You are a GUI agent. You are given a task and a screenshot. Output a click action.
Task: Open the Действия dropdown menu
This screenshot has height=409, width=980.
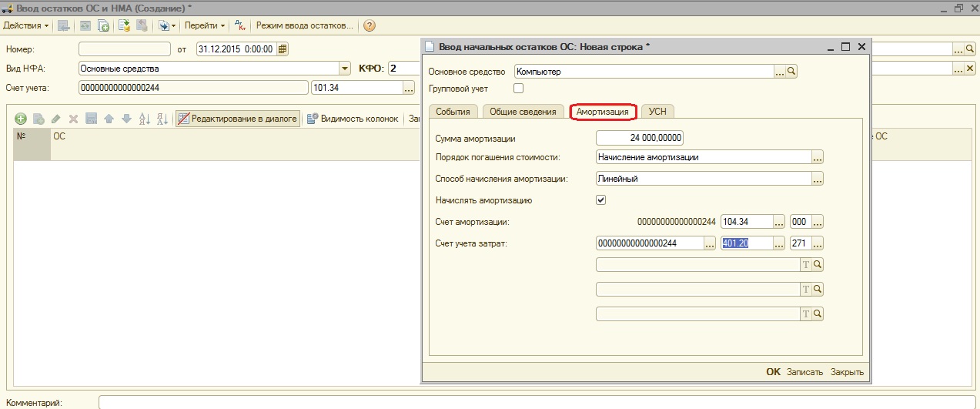[27, 25]
